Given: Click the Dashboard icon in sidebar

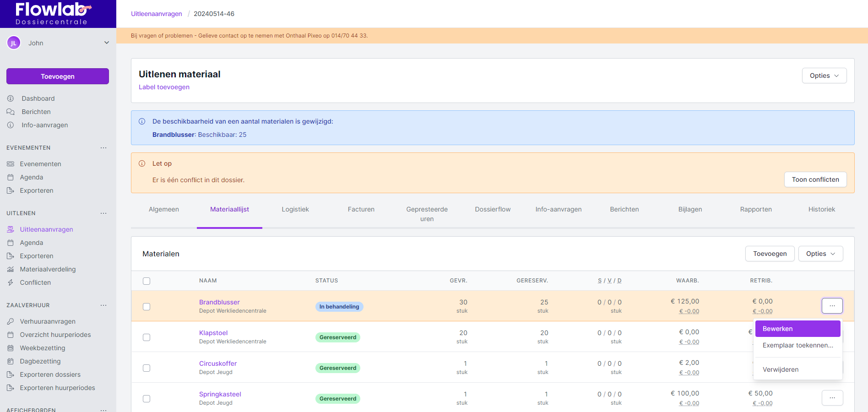Looking at the screenshot, I should pos(11,98).
